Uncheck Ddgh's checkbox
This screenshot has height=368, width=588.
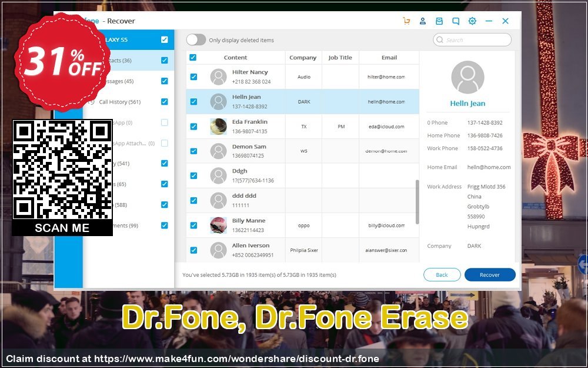(193, 175)
